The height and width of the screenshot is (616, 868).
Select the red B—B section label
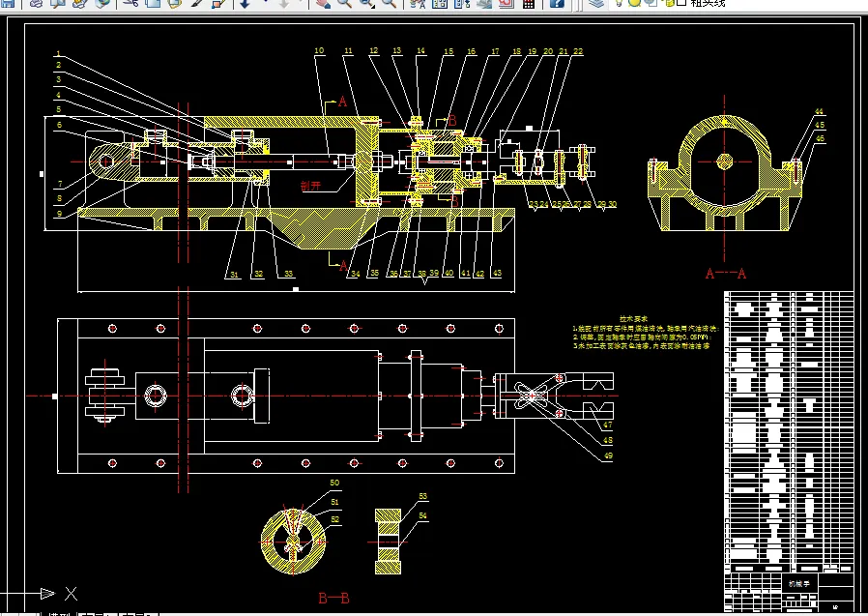coord(333,599)
